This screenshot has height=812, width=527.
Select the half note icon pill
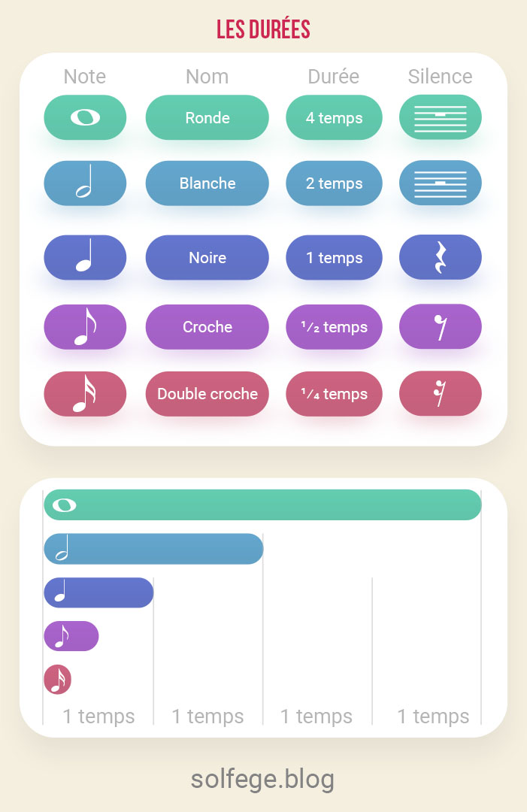85,183
